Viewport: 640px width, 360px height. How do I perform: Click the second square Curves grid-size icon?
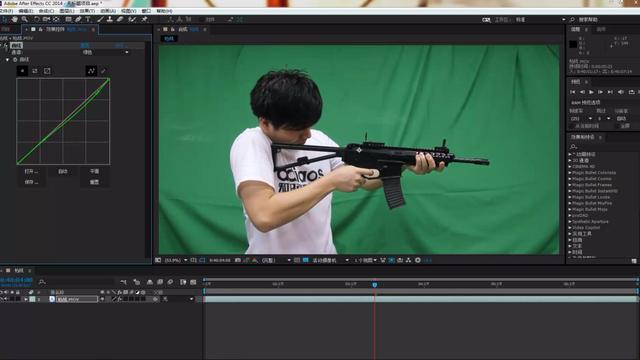35,71
